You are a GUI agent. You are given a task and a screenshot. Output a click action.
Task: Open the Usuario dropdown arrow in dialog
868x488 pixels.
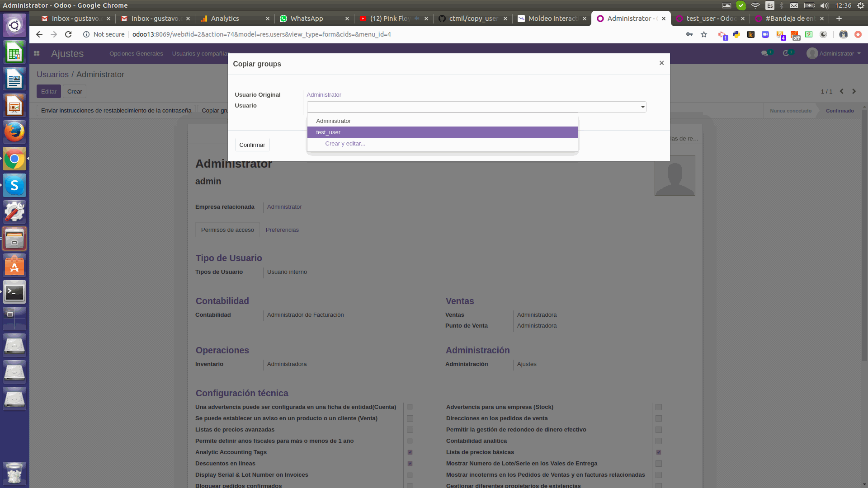click(642, 107)
